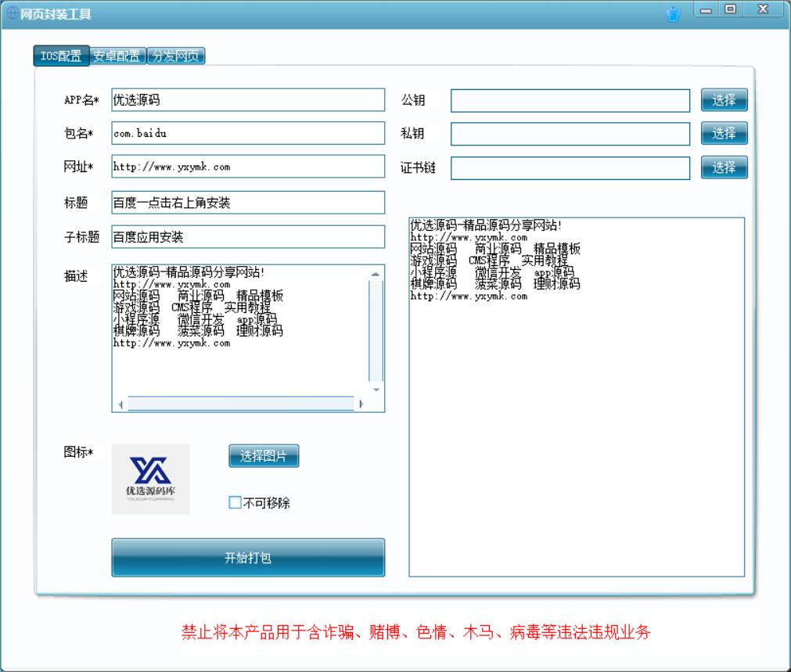Click 选择 button for 证书链
The image size is (791, 672).
724,167
